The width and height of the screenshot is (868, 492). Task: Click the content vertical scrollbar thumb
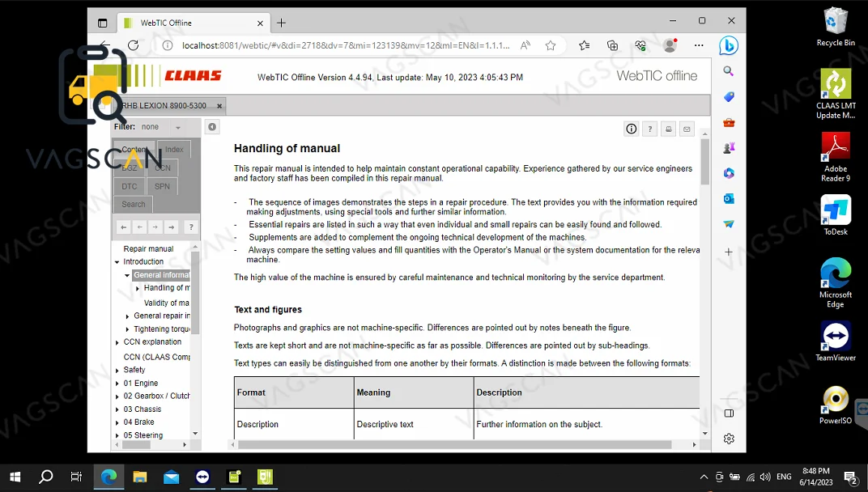704,162
